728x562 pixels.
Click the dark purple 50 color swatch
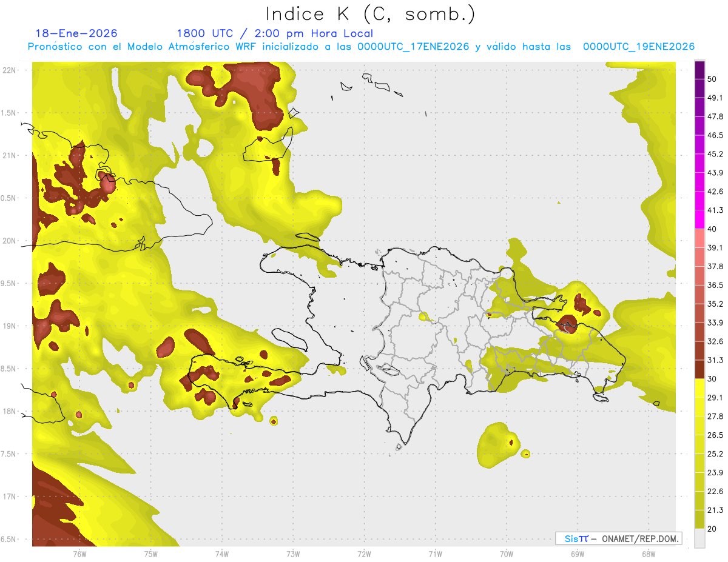[x=699, y=70]
